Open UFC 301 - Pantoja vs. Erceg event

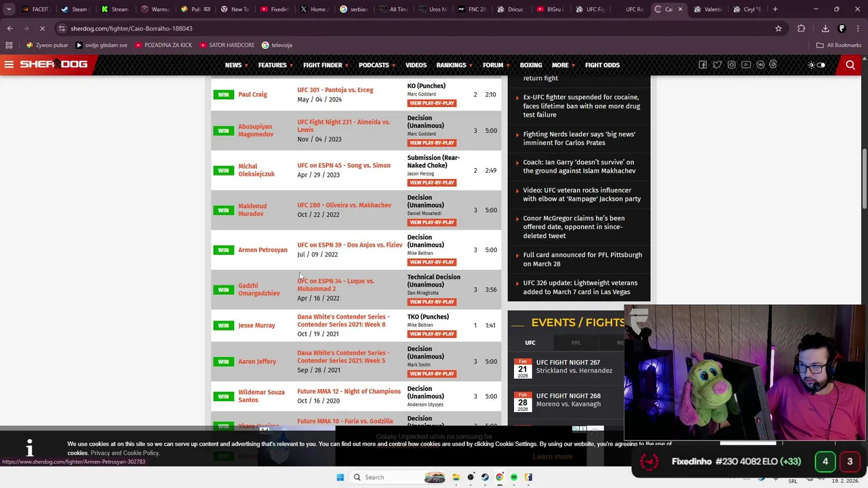(x=335, y=90)
